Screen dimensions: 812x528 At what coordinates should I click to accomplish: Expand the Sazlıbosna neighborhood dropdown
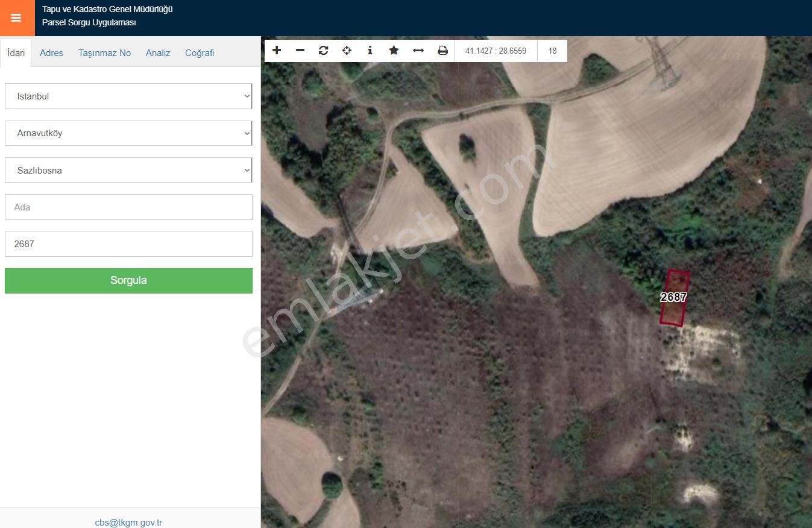[128, 170]
